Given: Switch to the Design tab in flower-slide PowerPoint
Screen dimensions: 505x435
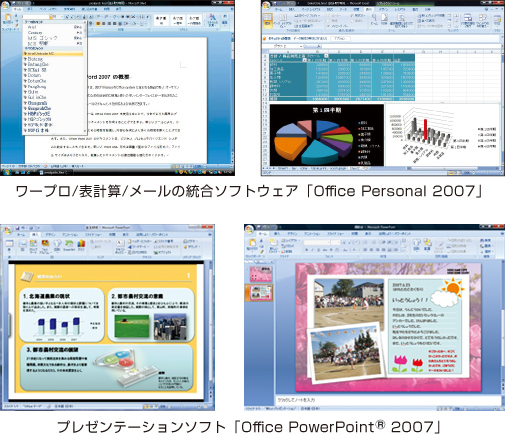Looking at the screenshot, I should 292,234.
